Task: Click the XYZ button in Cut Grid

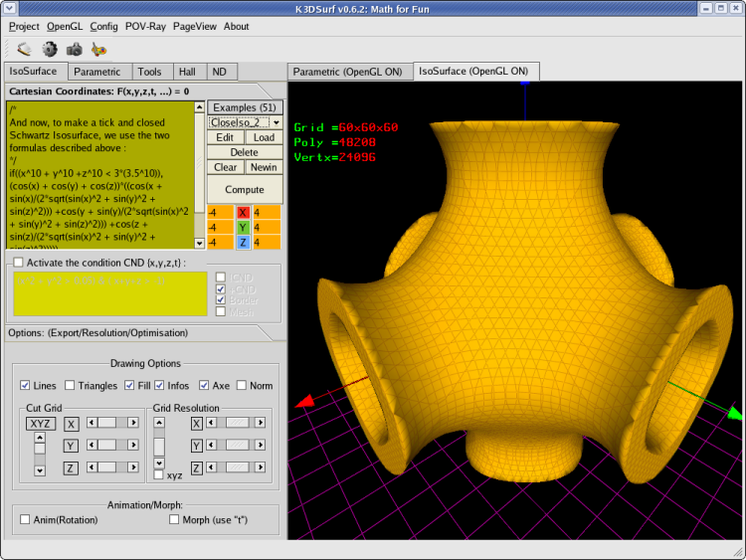Action: tap(40, 423)
